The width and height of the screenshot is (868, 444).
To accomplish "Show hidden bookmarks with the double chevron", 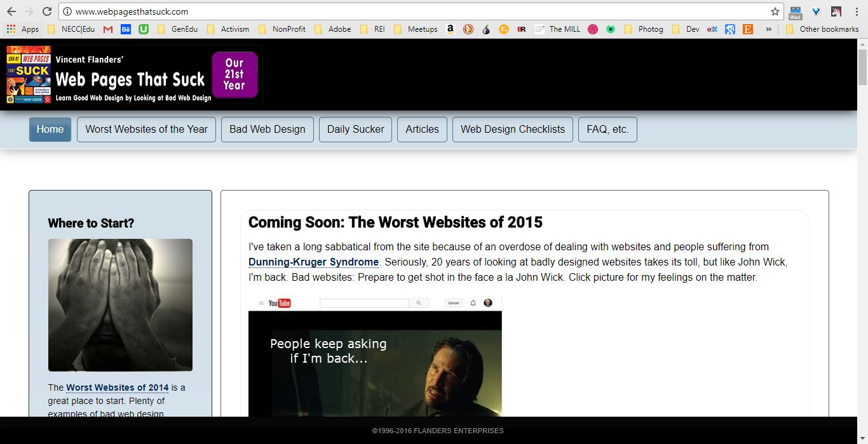I will (x=768, y=29).
